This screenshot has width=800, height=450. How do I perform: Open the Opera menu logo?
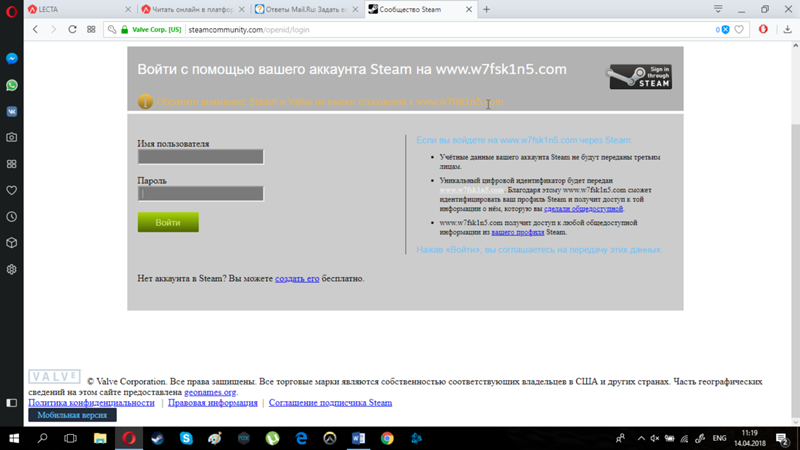[x=11, y=11]
